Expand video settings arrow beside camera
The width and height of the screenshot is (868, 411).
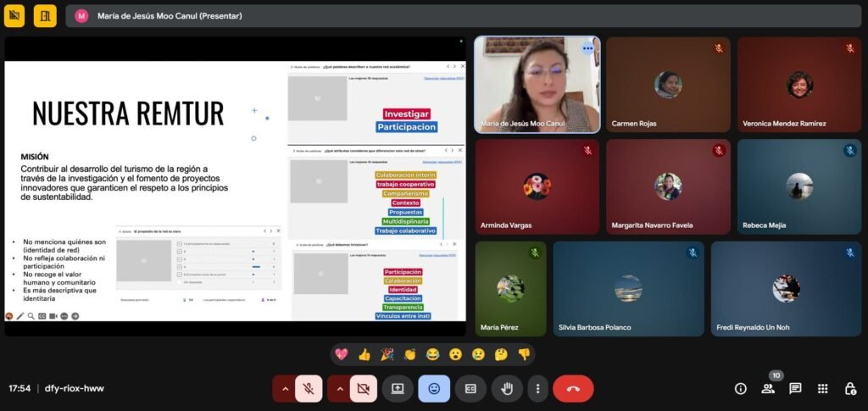tap(338, 389)
